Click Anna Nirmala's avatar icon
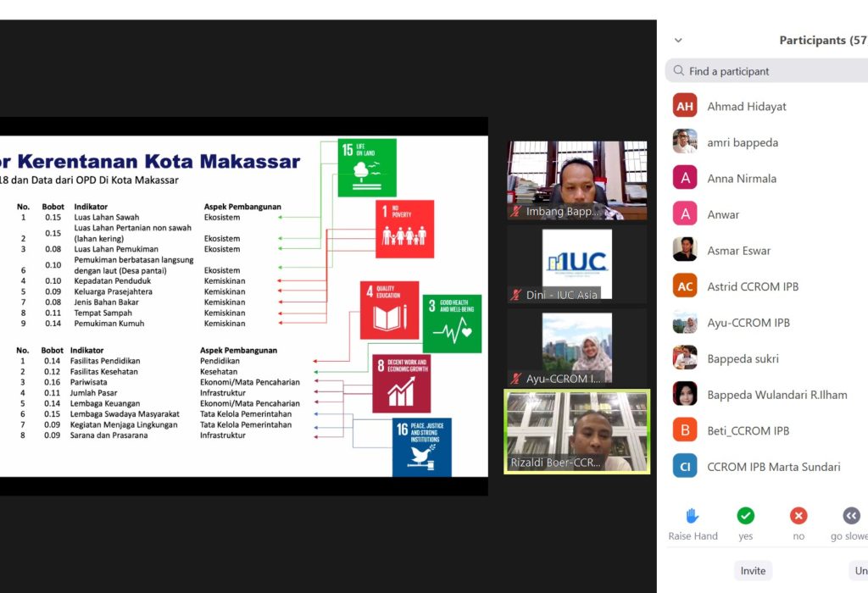The width and height of the screenshot is (868, 593). click(x=684, y=177)
